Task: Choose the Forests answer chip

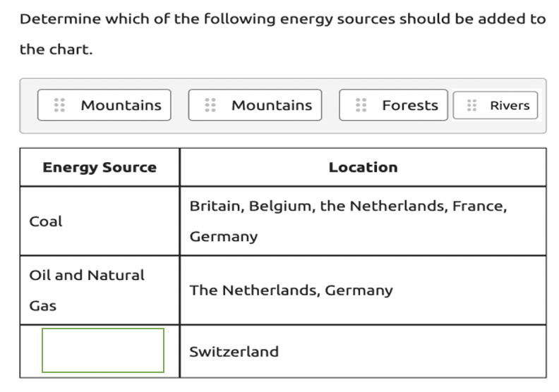Action: coord(393,105)
